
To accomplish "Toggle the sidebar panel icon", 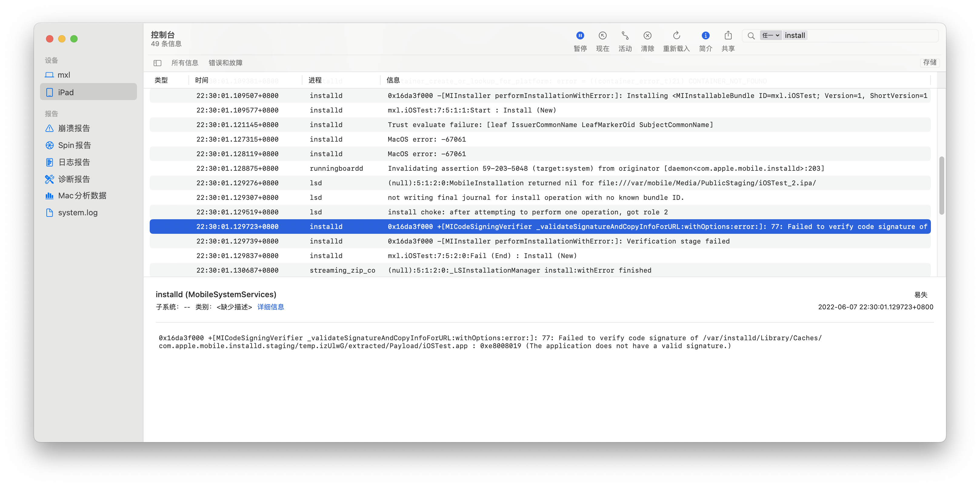I will (x=158, y=63).
